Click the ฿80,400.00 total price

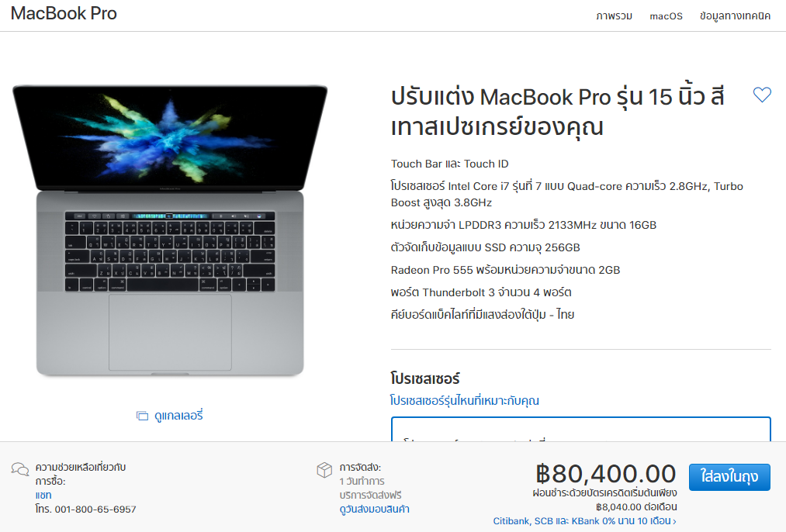tap(606, 474)
